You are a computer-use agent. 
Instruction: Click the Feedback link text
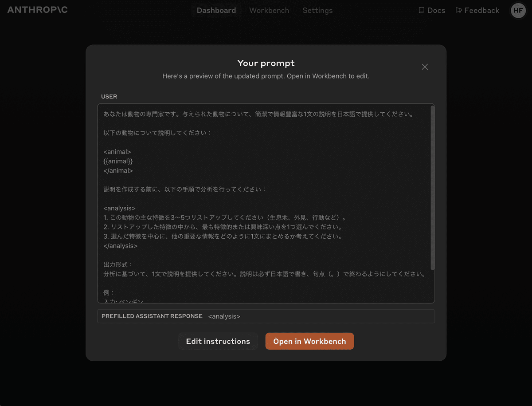481,10
